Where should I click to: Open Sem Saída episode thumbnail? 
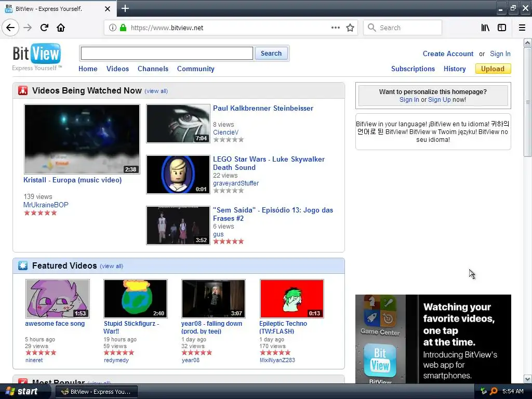click(178, 225)
